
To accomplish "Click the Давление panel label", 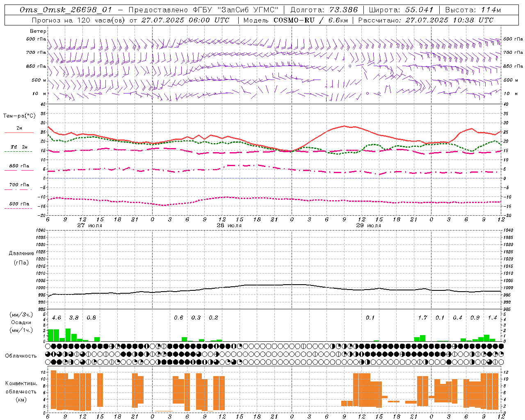I will click(21, 253).
